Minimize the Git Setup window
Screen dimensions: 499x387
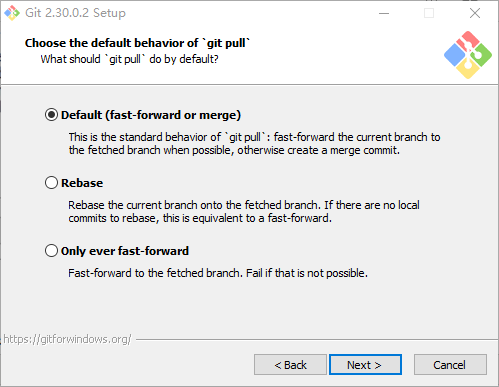click(x=384, y=13)
